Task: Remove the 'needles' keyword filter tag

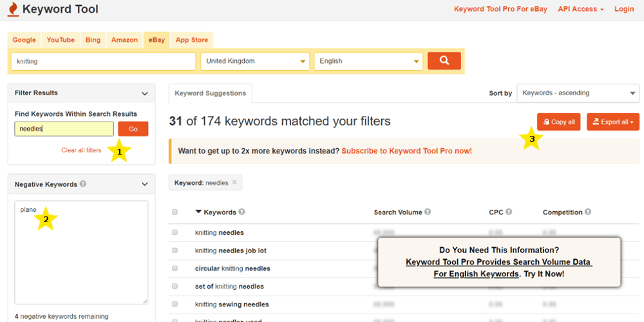Action: pyautogui.click(x=234, y=183)
